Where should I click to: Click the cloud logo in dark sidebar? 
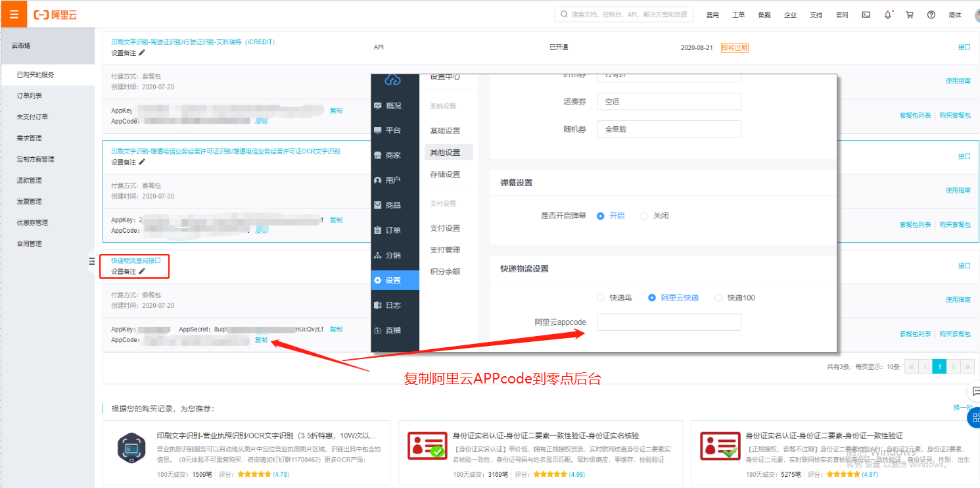point(392,80)
